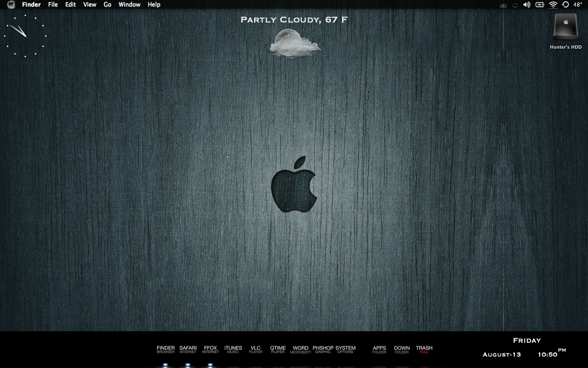Open PHSHOP Graphic in the dock
The height and width of the screenshot is (368, 588).
point(323,349)
